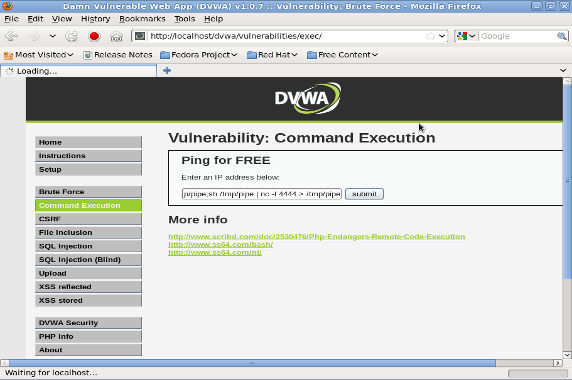572x380 pixels.
Task: Open the About sidebar item
Action: [88, 350]
